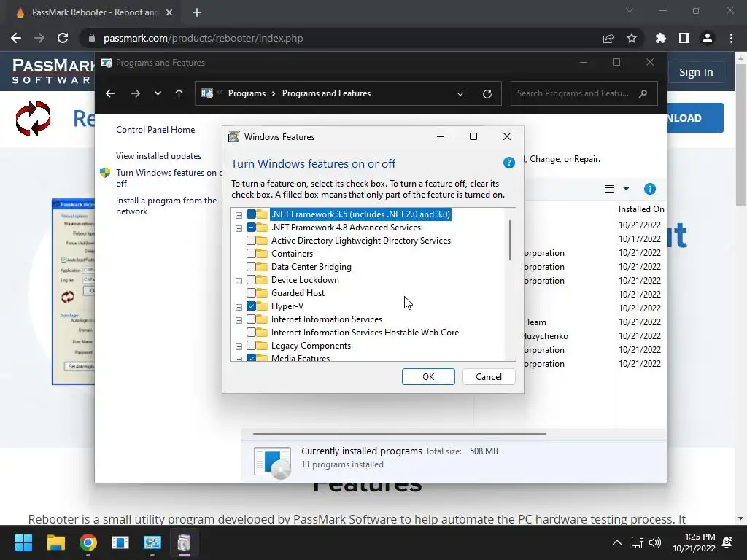Expand the Device Lockdown node
Image resolution: width=747 pixels, height=560 pixels.
239,281
